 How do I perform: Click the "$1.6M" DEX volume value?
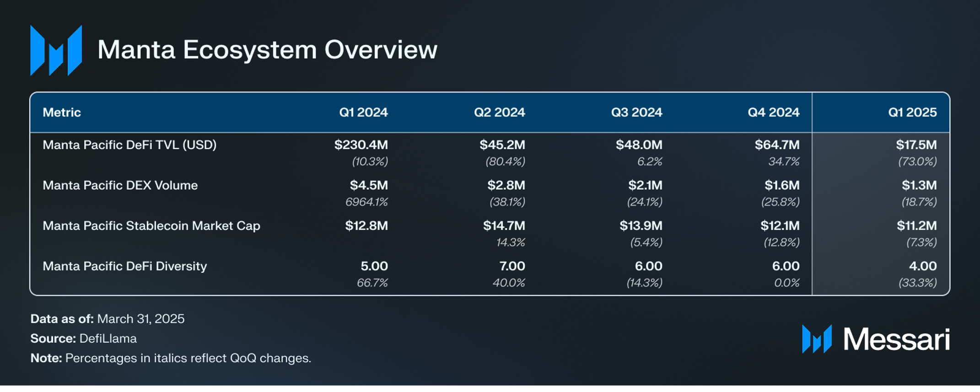pos(782,185)
